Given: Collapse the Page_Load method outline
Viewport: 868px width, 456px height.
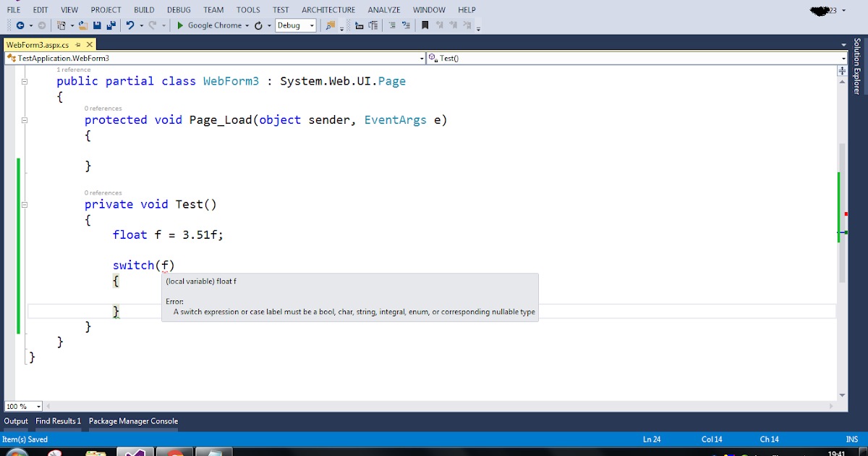Looking at the screenshot, I should 24,120.
